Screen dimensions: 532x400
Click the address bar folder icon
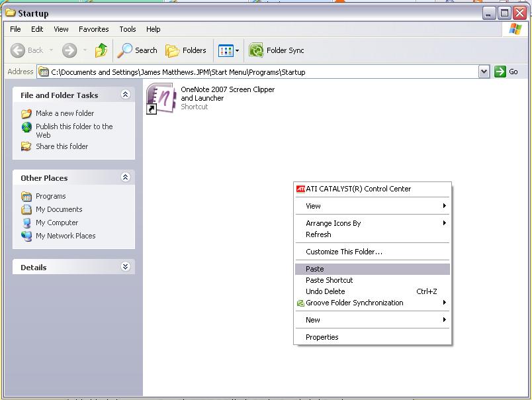tap(44, 72)
